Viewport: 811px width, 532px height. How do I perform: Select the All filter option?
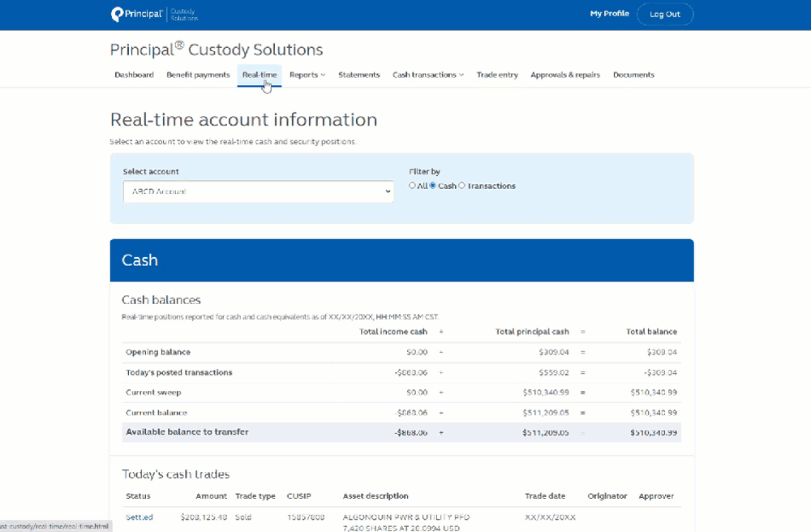[412, 186]
